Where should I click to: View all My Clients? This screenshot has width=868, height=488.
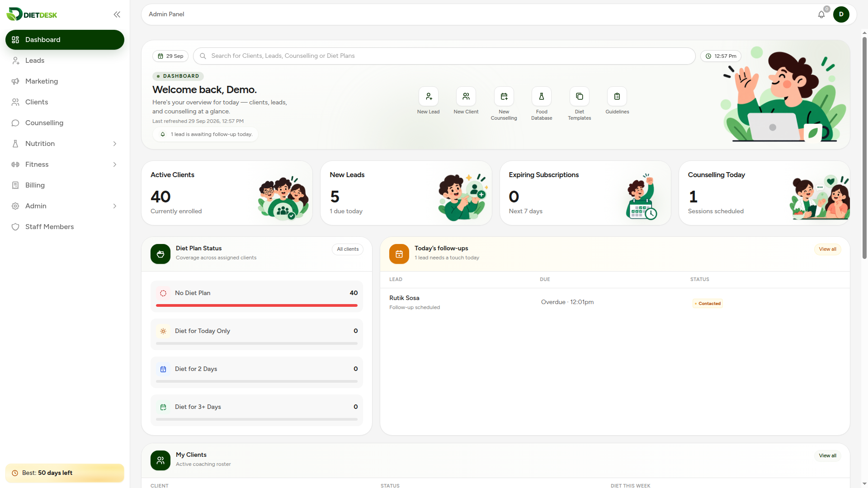pos(827,455)
